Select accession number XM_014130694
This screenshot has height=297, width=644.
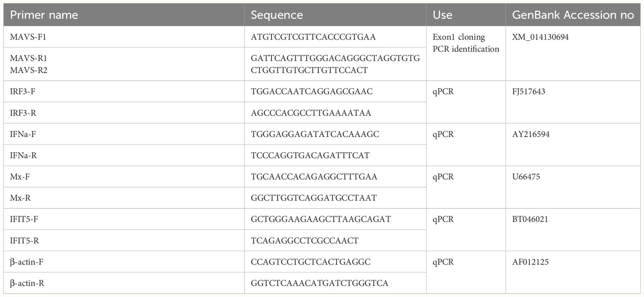(x=540, y=37)
